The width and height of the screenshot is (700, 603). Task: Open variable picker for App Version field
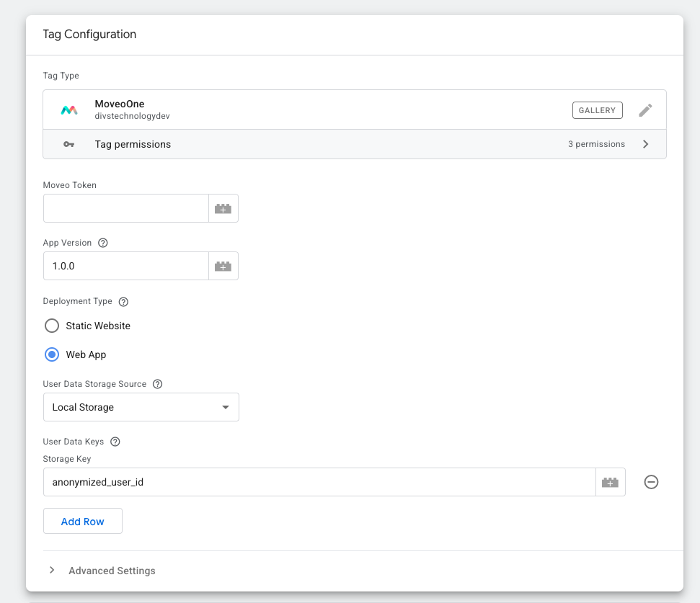click(223, 267)
